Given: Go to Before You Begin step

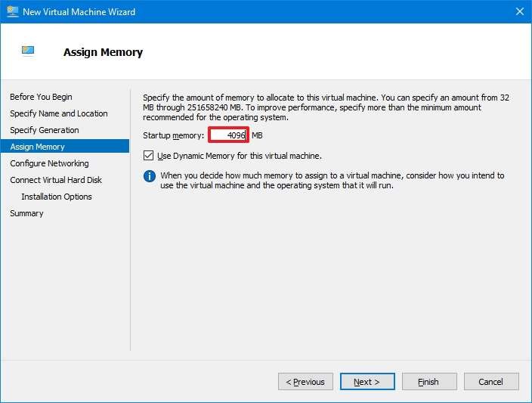Looking at the screenshot, I should point(41,97).
